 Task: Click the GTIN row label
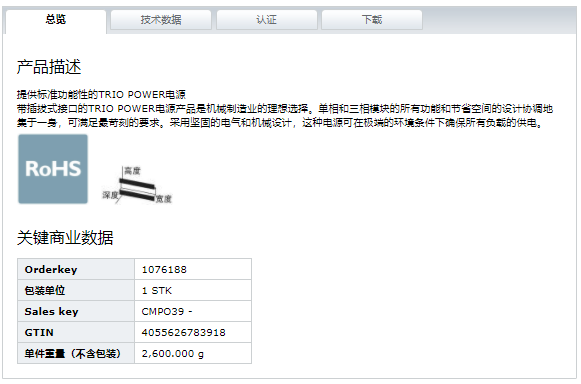pyautogui.click(x=39, y=332)
